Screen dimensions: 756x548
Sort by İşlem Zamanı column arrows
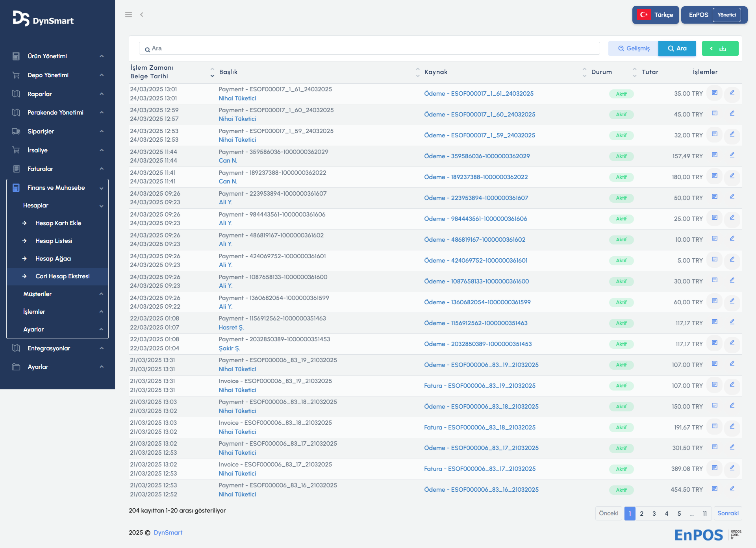[x=212, y=72]
